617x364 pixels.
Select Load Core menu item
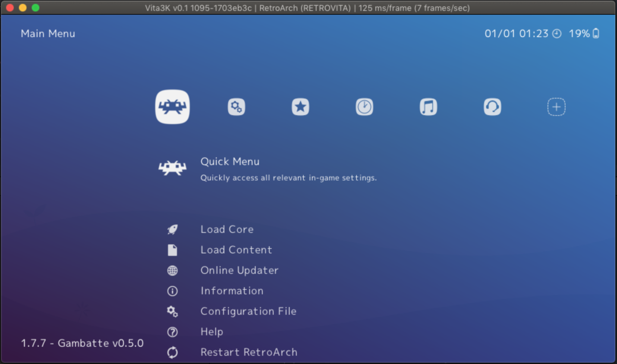click(x=227, y=229)
